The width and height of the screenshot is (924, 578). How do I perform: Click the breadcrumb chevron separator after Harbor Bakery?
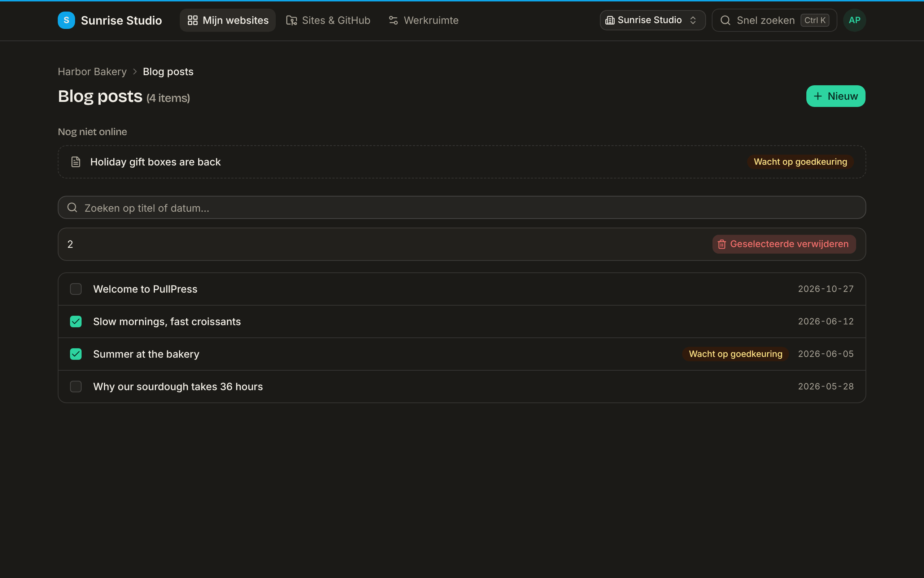pos(135,72)
